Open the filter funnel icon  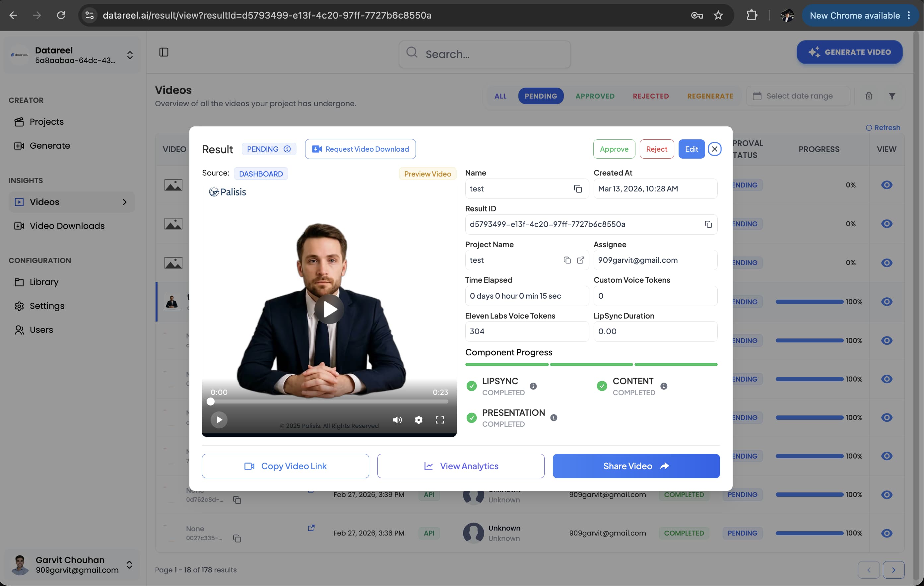pos(892,96)
